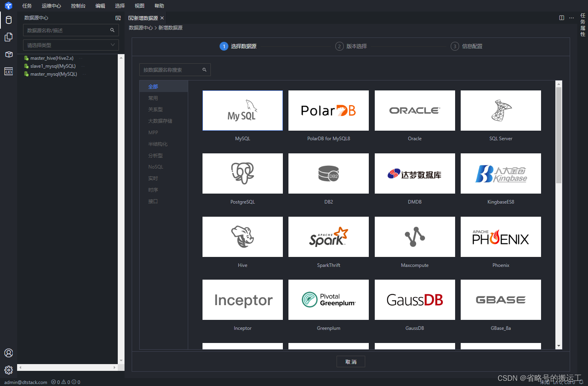Open the files copy sidebar icon
The image size is (588, 386).
8,37
